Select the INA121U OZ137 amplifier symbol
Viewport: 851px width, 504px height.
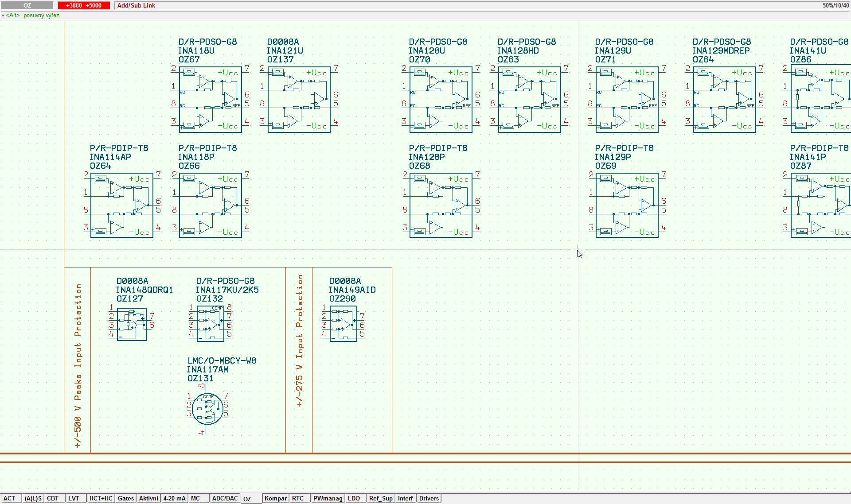299,99
